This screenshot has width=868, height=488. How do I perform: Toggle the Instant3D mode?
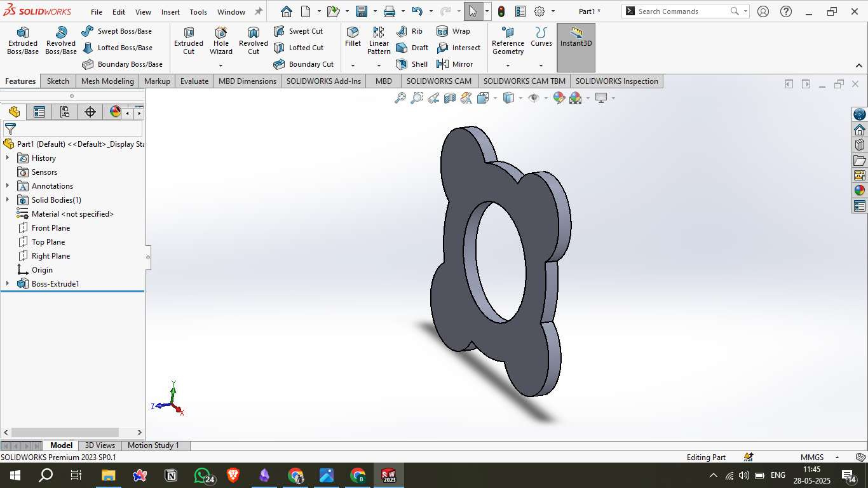576,48
